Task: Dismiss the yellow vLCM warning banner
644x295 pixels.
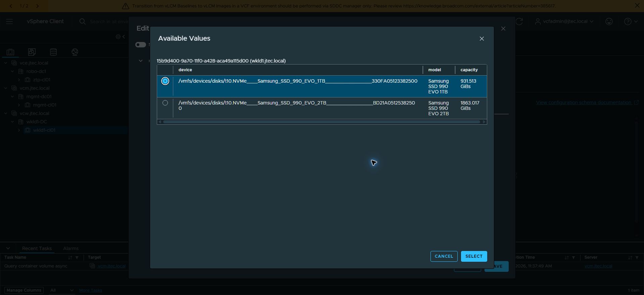Action: (x=637, y=6)
